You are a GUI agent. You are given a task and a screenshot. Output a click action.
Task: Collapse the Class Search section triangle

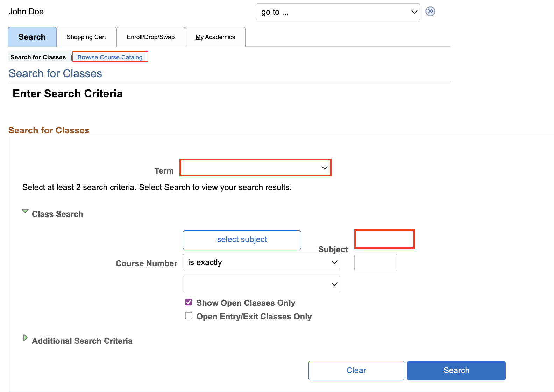coord(25,211)
